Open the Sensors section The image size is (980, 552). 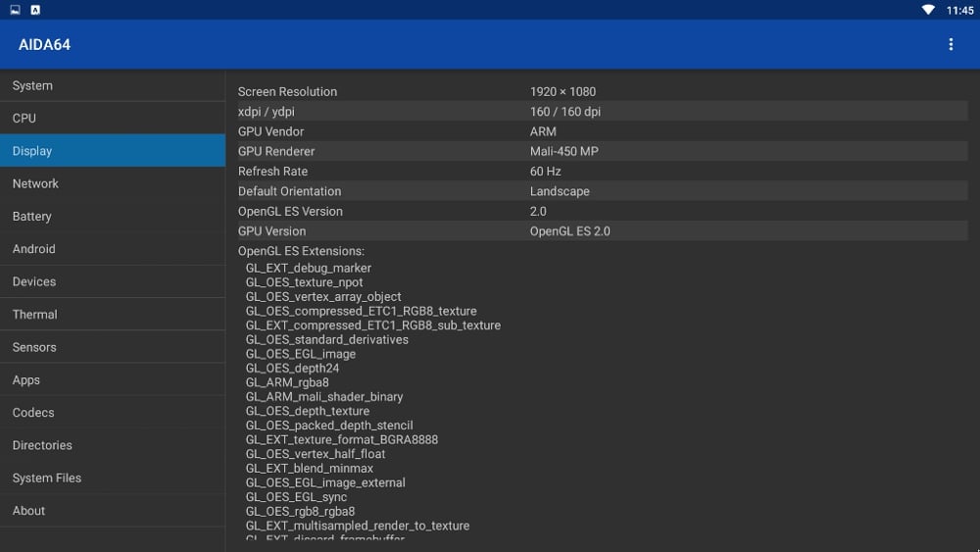[113, 347]
